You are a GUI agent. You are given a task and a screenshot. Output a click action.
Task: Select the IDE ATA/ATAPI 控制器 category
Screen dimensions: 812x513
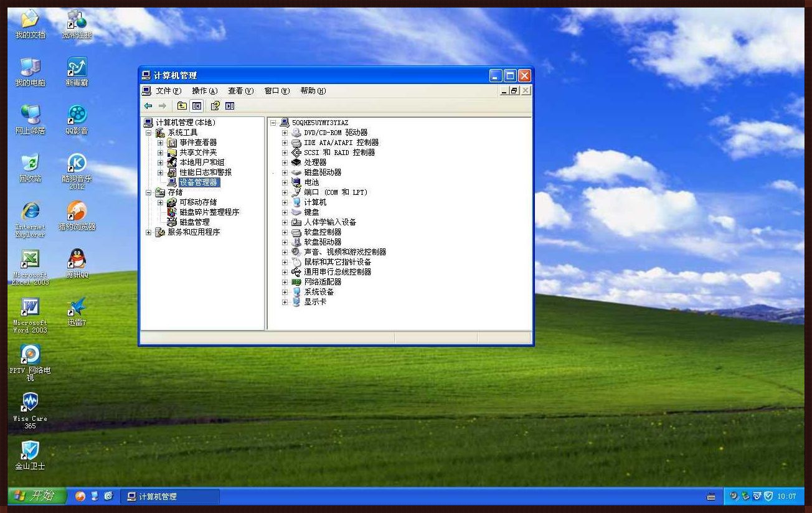point(341,143)
